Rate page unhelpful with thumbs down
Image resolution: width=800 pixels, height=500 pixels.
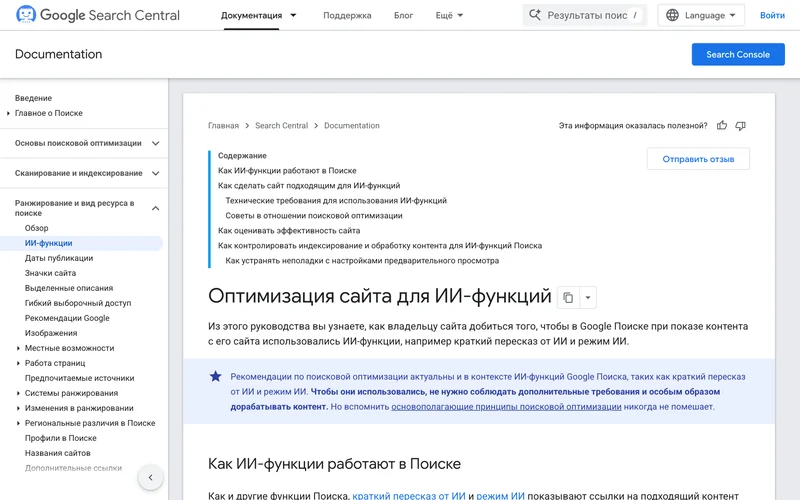pos(740,126)
